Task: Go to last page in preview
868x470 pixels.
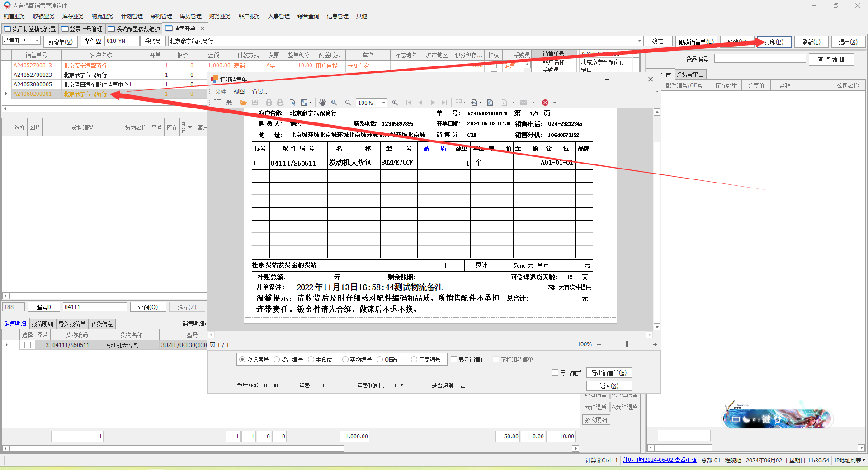Action: (x=444, y=103)
